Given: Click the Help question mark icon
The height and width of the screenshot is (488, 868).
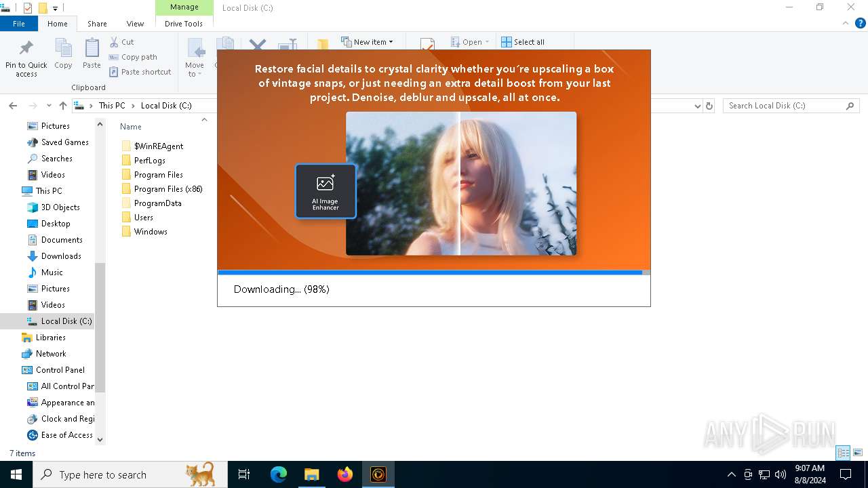Looking at the screenshot, I should [x=860, y=23].
